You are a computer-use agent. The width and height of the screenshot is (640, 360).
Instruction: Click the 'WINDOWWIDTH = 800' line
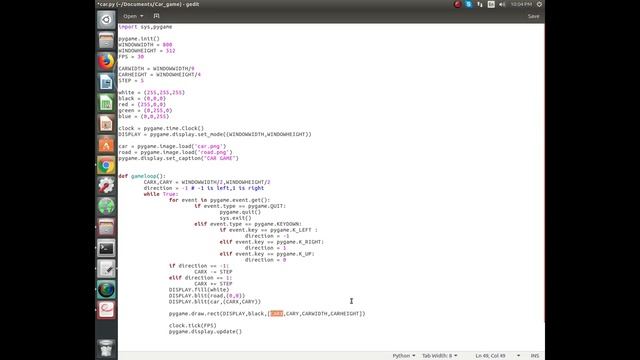pos(145,44)
